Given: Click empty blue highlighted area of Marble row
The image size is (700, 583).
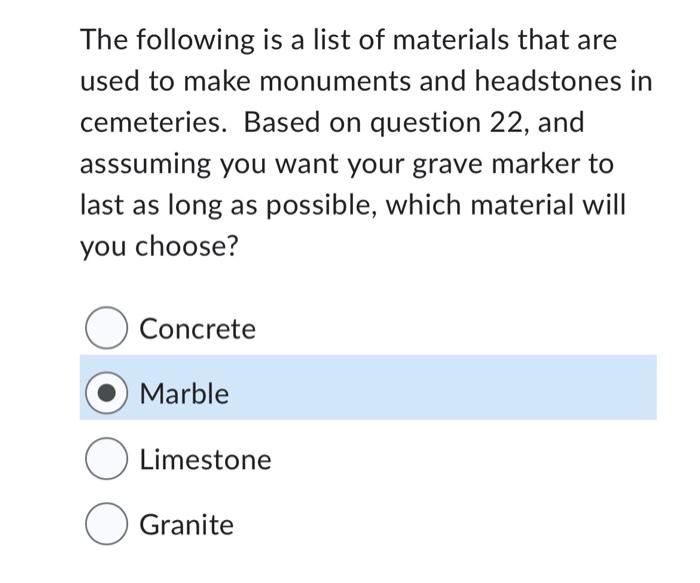Looking at the screenshot, I should point(442,387).
